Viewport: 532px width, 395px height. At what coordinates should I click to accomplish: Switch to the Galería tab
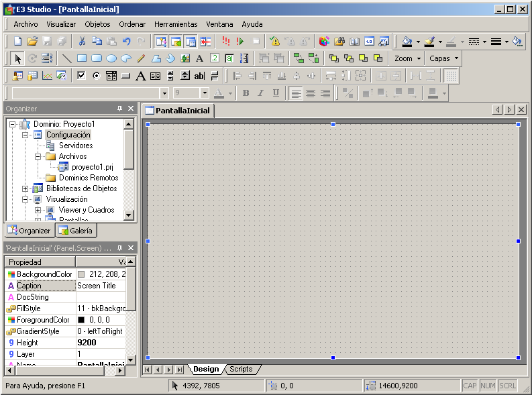click(76, 231)
